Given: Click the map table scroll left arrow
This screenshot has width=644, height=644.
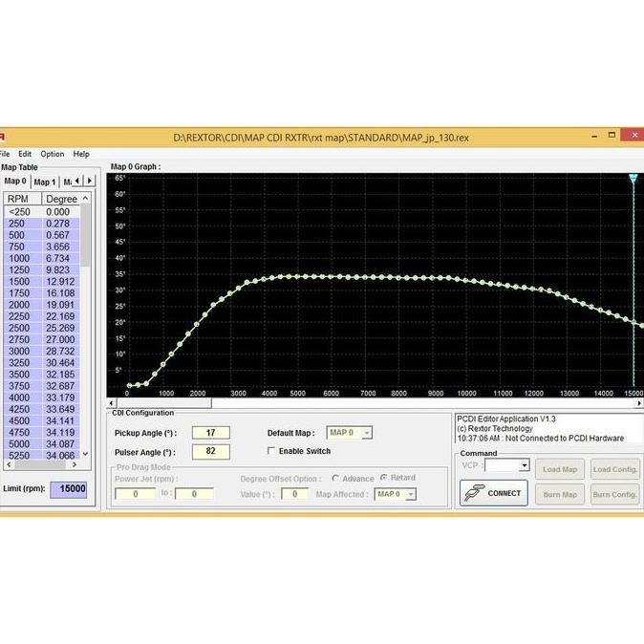Looking at the screenshot, I should (9, 464).
